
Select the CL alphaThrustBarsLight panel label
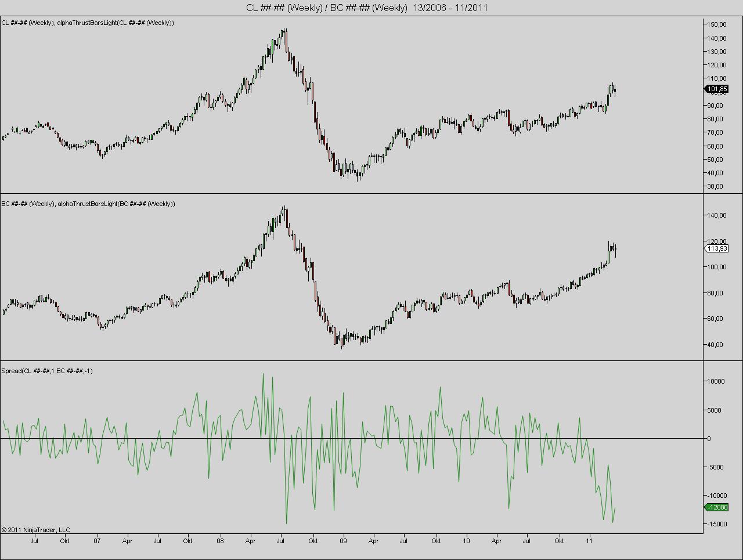pyautogui.click(x=88, y=23)
